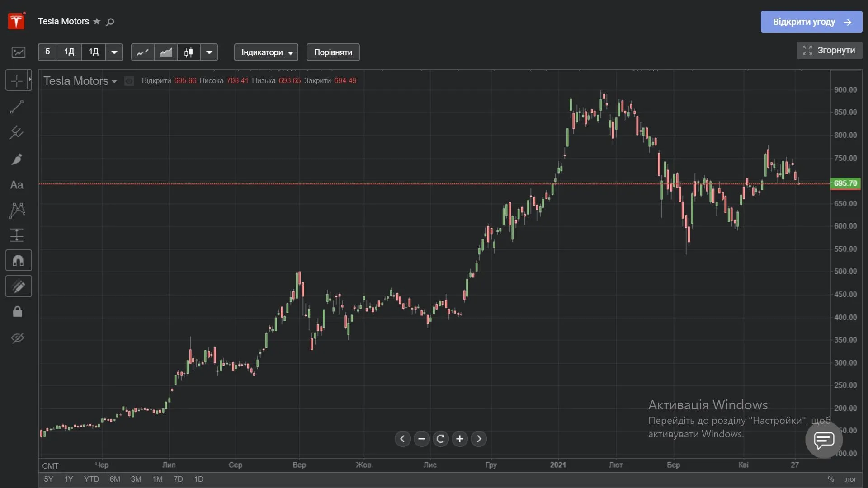Click the chart view icon left of timeframe
The height and width of the screenshot is (488, 868).
click(19, 52)
